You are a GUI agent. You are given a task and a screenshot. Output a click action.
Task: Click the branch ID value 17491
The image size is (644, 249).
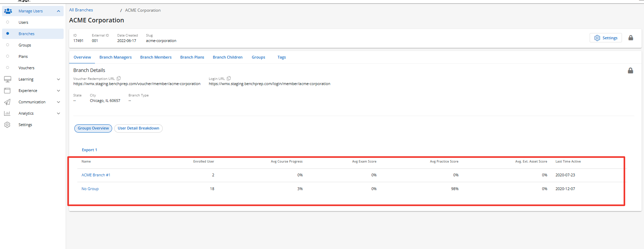[78, 41]
